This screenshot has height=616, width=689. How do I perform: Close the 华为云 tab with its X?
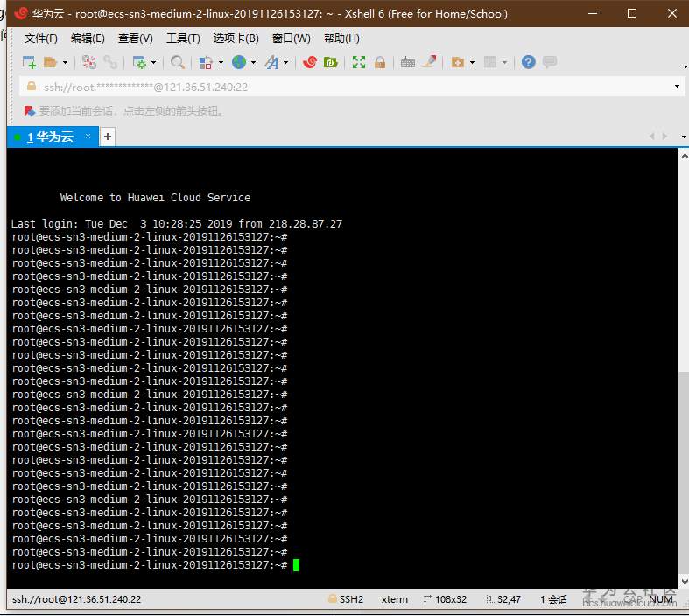click(x=88, y=136)
